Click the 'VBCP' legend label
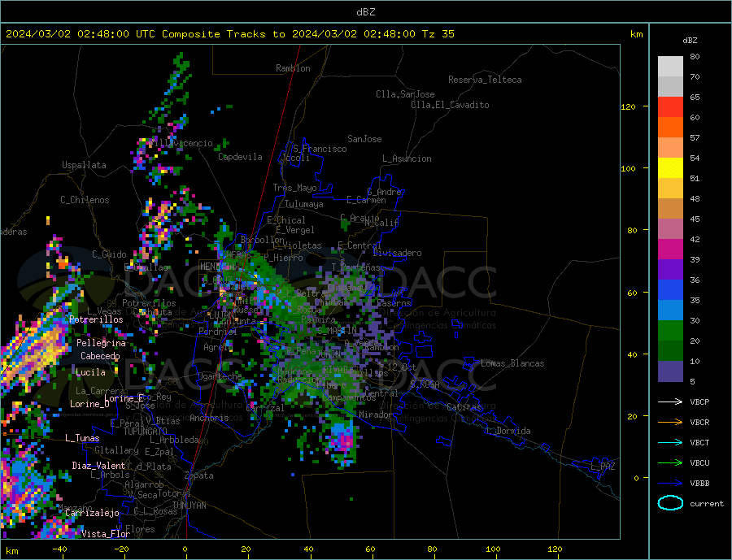This screenshot has height=560, width=732. (x=699, y=402)
